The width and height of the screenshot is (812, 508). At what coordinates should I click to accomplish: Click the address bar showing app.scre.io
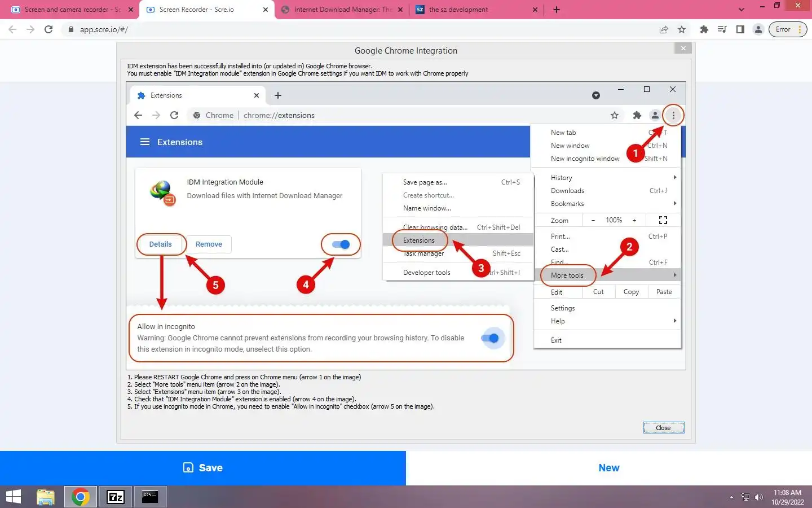361,29
